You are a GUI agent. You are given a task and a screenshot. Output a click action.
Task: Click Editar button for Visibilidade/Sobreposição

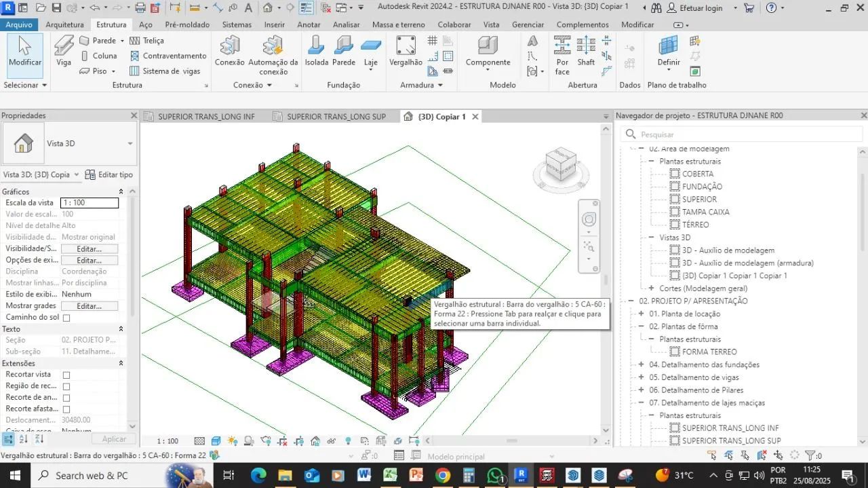pyautogui.click(x=89, y=249)
